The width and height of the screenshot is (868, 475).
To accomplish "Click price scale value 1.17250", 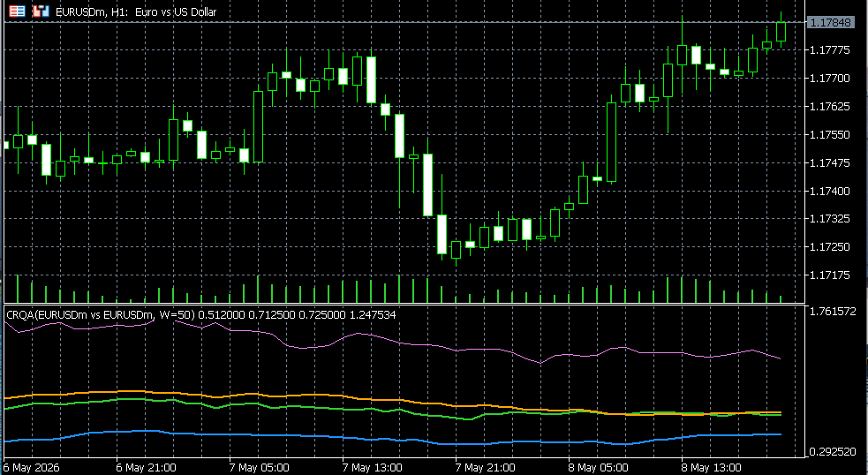I will coord(830,247).
